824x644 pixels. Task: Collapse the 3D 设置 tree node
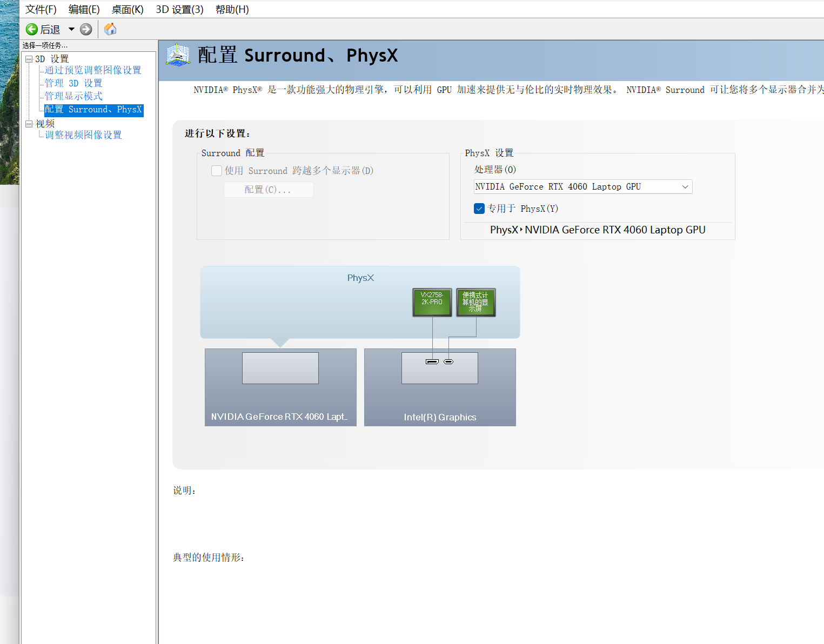click(x=29, y=59)
